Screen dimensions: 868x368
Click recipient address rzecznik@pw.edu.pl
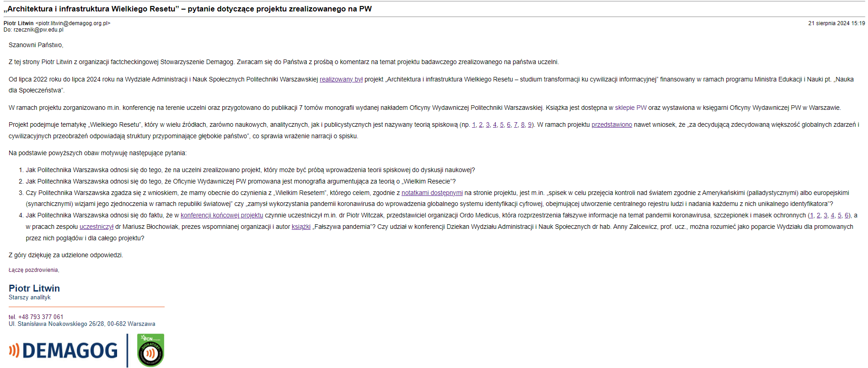coord(38,30)
